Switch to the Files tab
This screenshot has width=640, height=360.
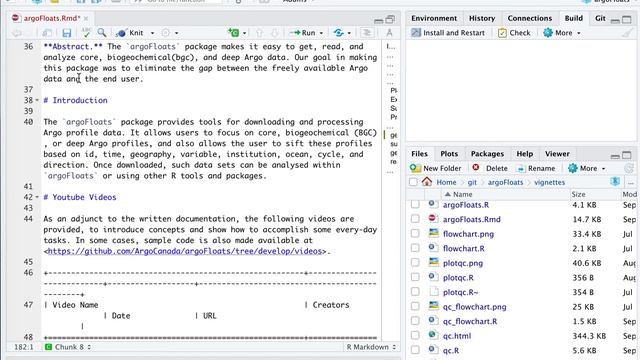tap(419, 154)
